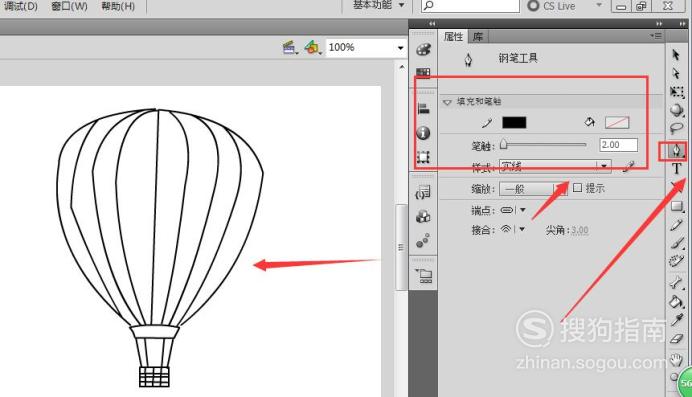The image size is (692, 397).
Task: Select the Brush tool
Action: pyautogui.click(x=677, y=243)
